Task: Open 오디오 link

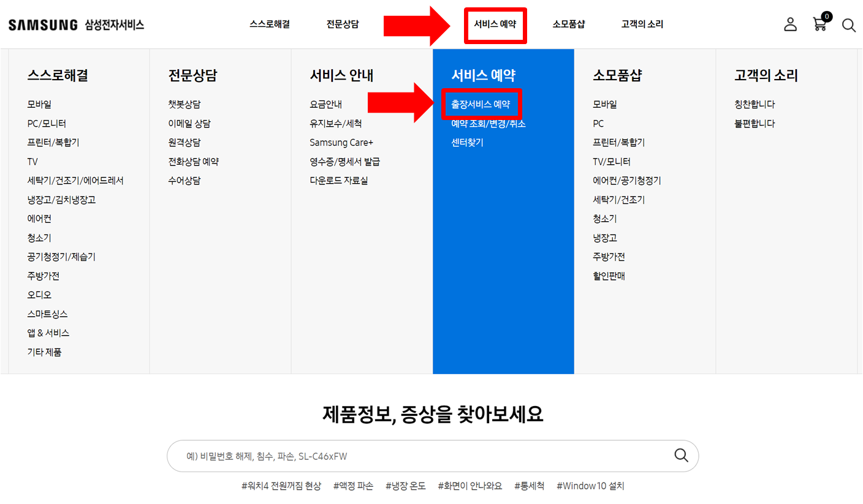Action: tap(39, 295)
